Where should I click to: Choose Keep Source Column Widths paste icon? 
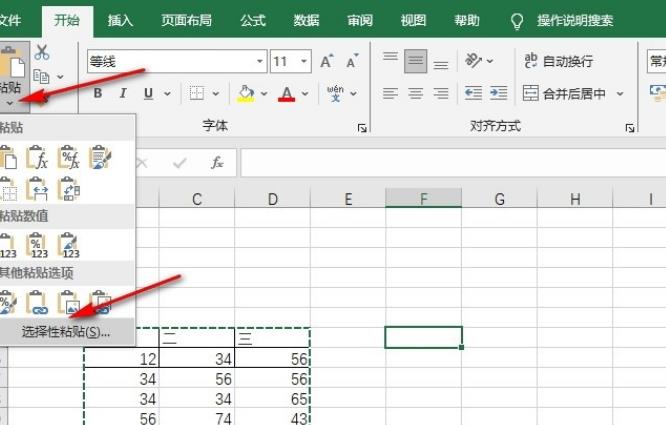(37, 189)
